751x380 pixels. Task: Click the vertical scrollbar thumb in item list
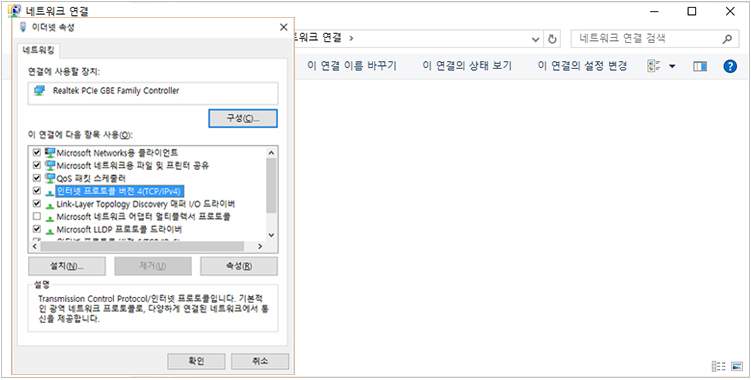(x=271, y=186)
